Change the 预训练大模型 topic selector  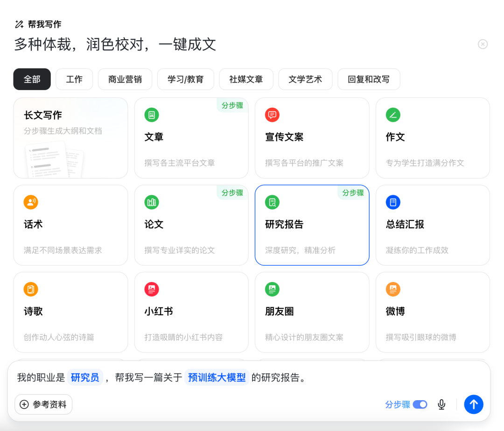click(217, 377)
